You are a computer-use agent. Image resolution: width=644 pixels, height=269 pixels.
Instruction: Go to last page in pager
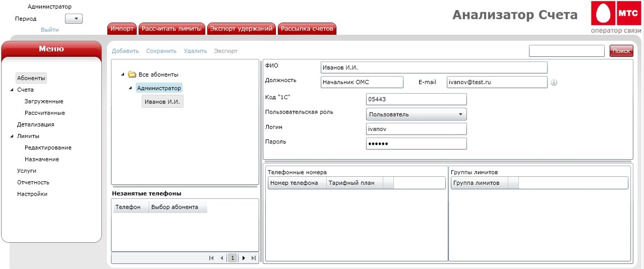coord(253,258)
